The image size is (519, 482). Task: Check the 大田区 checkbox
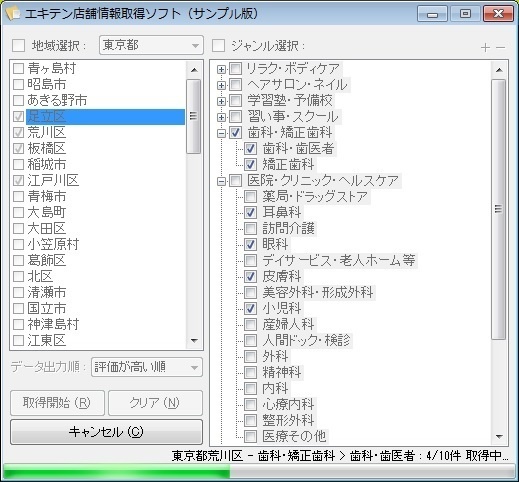(18, 228)
